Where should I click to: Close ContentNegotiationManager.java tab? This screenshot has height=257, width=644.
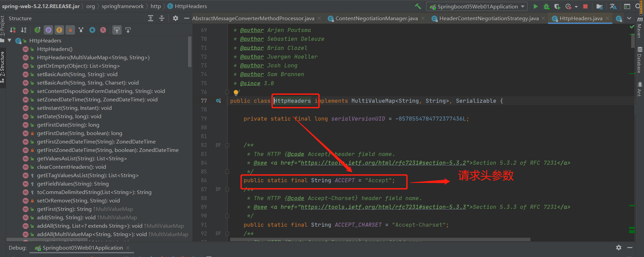click(x=423, y=18)
